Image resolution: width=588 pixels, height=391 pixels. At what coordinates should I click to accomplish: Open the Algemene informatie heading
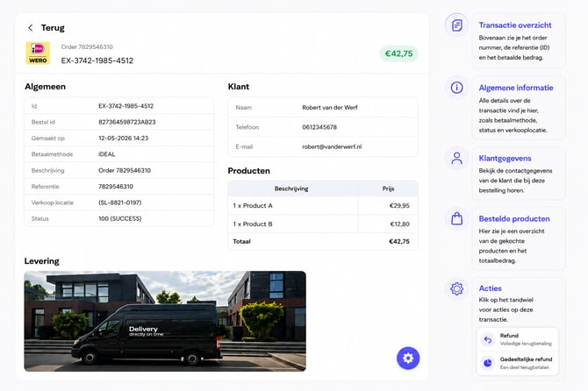pyautogui.click(x=516, y=88)
